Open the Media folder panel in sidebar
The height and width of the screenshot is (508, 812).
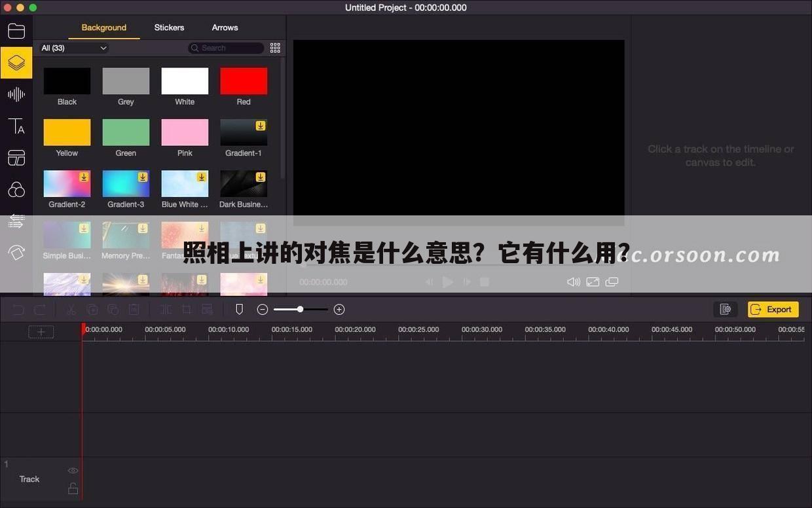16,31
